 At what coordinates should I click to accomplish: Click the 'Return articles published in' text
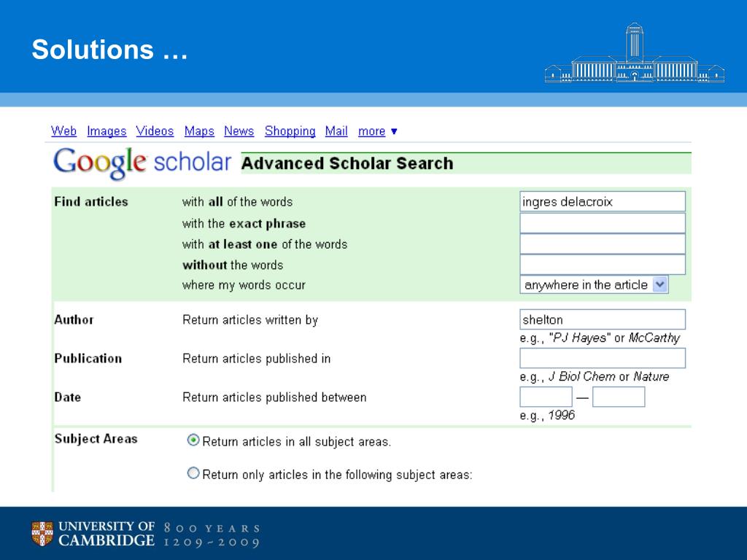(x=256, y=359)
